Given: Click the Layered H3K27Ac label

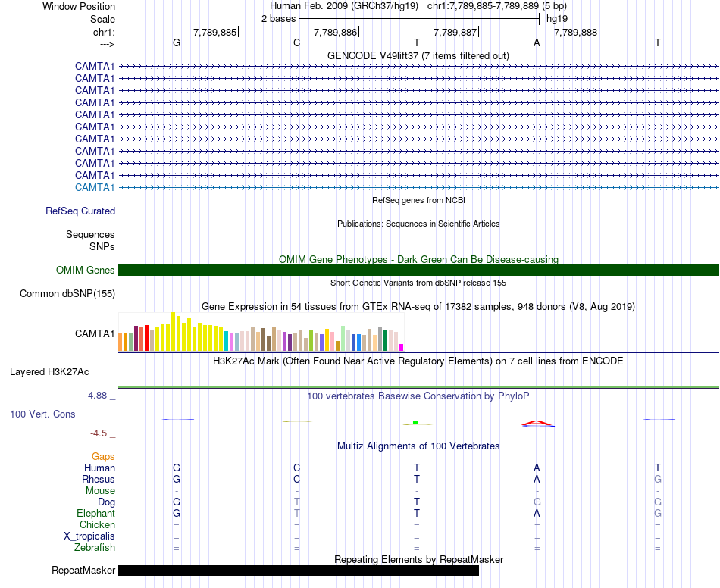Looking at the screenshot, I should [x=49, y=372].
